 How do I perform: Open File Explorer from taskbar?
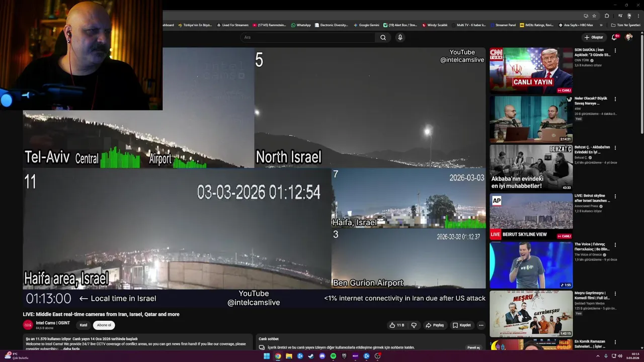click(x=289, y=356)
